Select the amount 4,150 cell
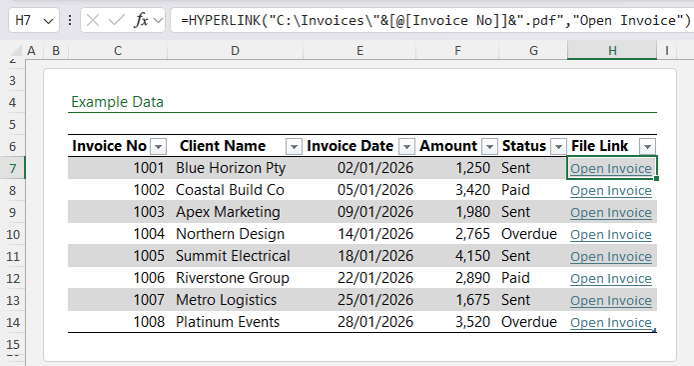This screenshot has height=366, width=694. 458,256
